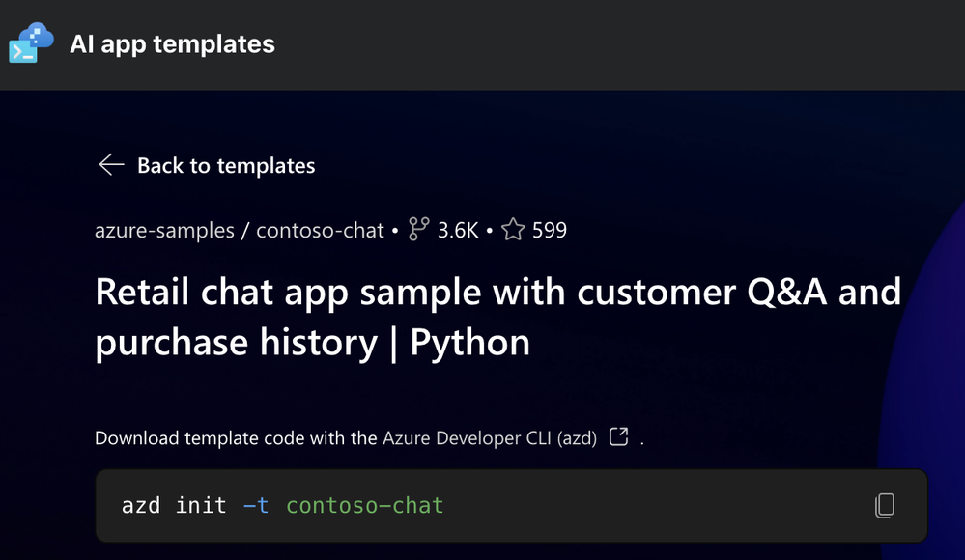Open the contoso-chat repository link

320,231
